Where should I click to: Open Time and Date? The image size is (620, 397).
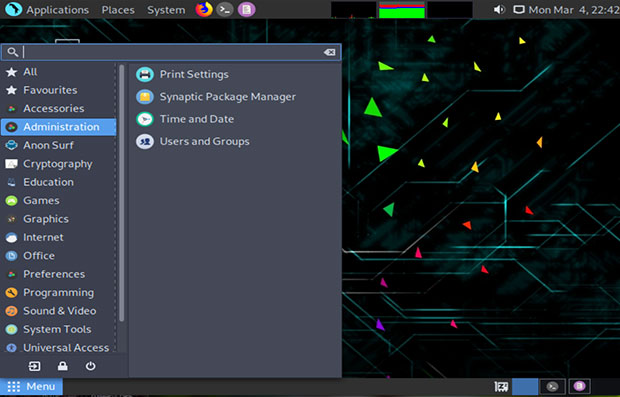(x=235, y=119)
